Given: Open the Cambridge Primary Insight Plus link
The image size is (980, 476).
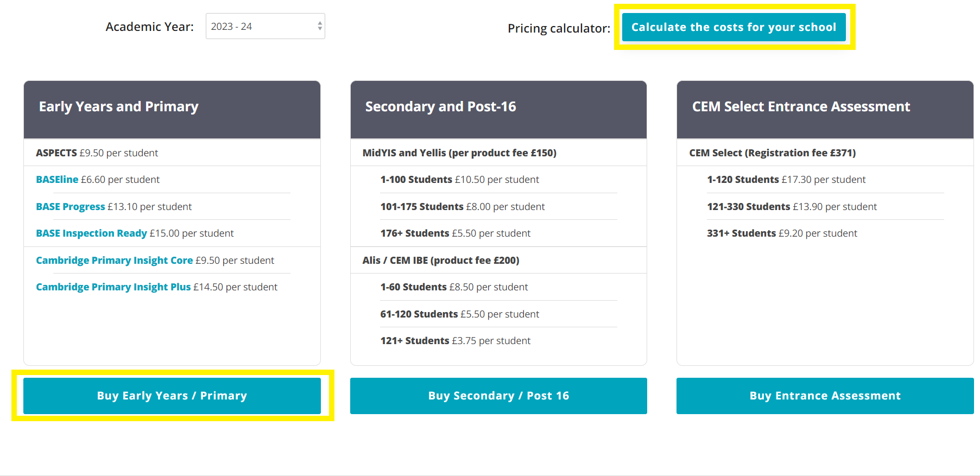Looking at the screenshot, I should click(x=113, y=287).
